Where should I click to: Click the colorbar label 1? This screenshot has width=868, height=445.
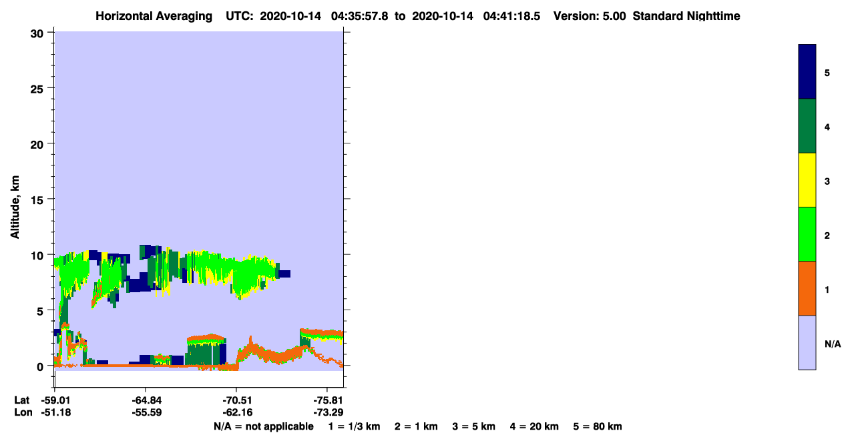tap(827, 290)
